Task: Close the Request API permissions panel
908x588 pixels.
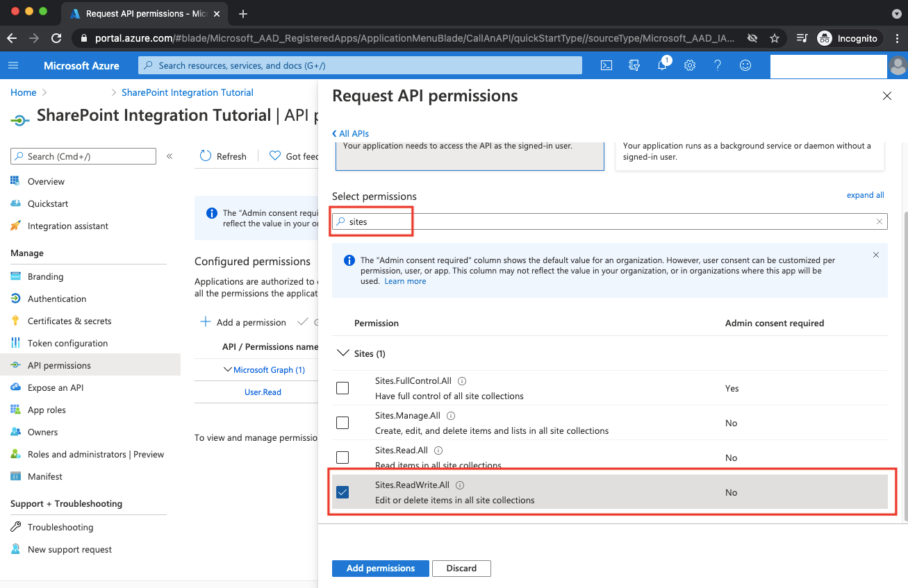Action: (x=886, y=96)
